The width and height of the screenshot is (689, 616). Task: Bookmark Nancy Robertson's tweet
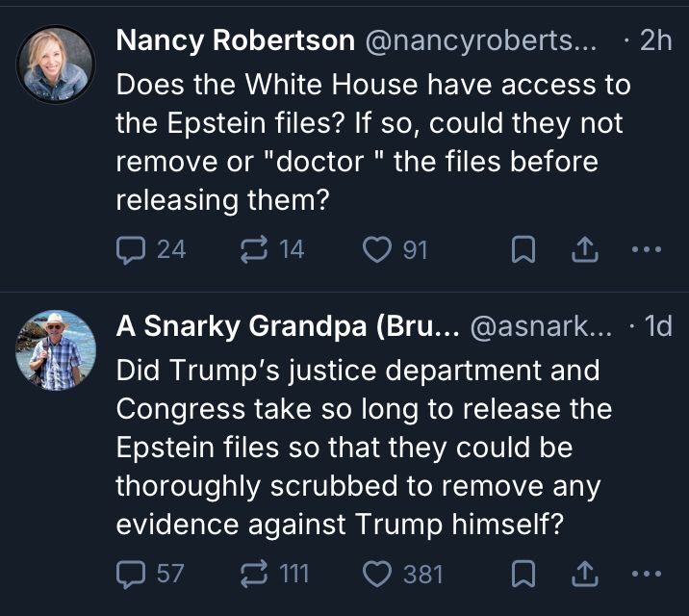[x=523, y=250]
